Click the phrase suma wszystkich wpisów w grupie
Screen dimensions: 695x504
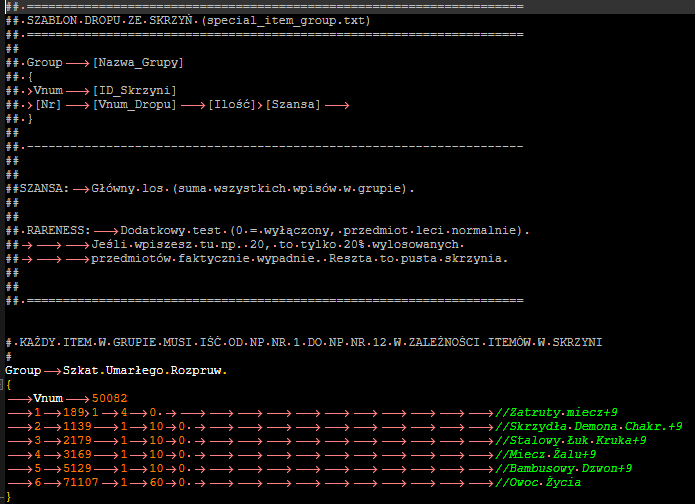pyautogui.click(x=289, y=188)
